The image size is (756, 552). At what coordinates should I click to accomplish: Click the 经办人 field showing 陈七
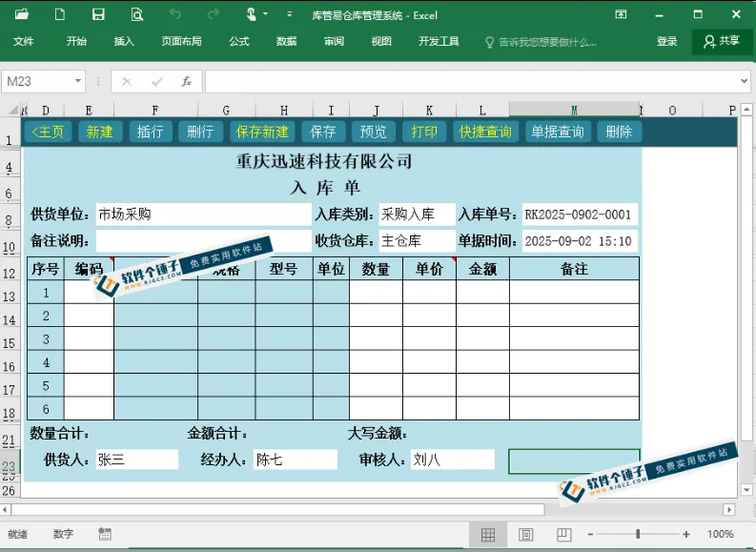click(x=296, y=460)
